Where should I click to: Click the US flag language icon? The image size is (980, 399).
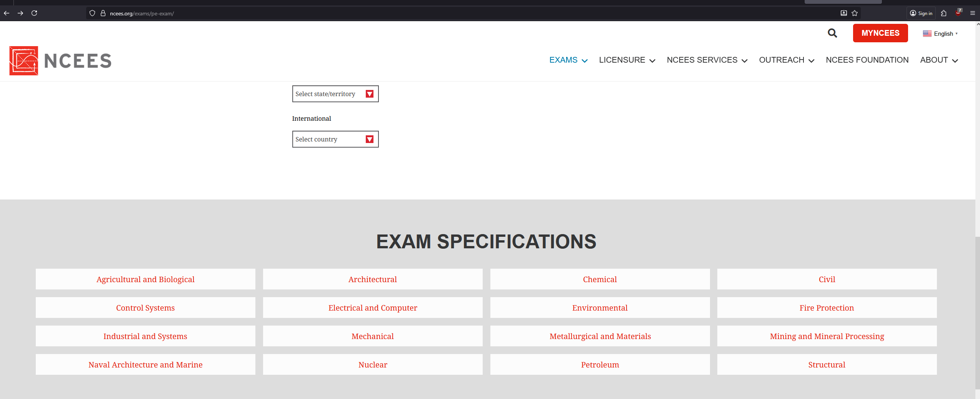927,33
